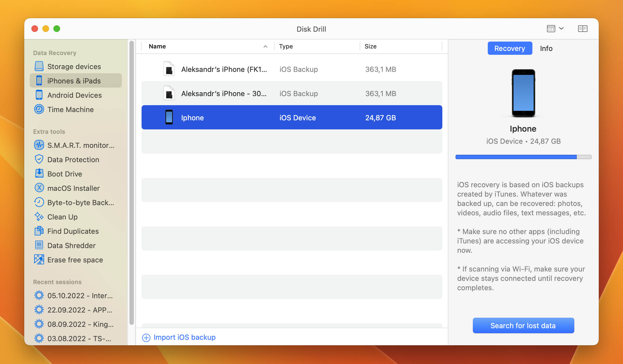Viewport: 623px width, 364px height.
Task: Switch to the Info tab
Action: click(x=546, y=48)
